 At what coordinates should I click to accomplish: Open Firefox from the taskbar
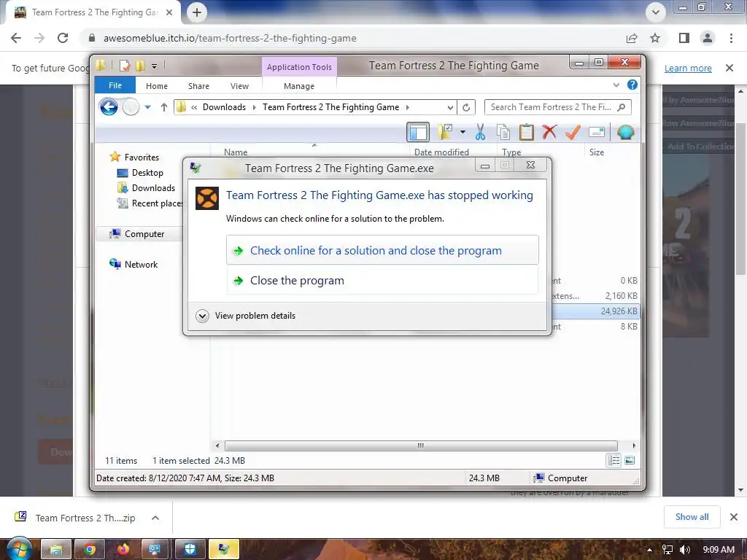click(123, 549)
